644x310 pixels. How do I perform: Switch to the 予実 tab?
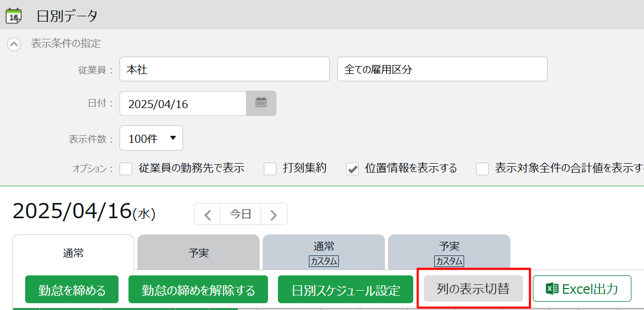pyautogui.click(x=199, y=253)
